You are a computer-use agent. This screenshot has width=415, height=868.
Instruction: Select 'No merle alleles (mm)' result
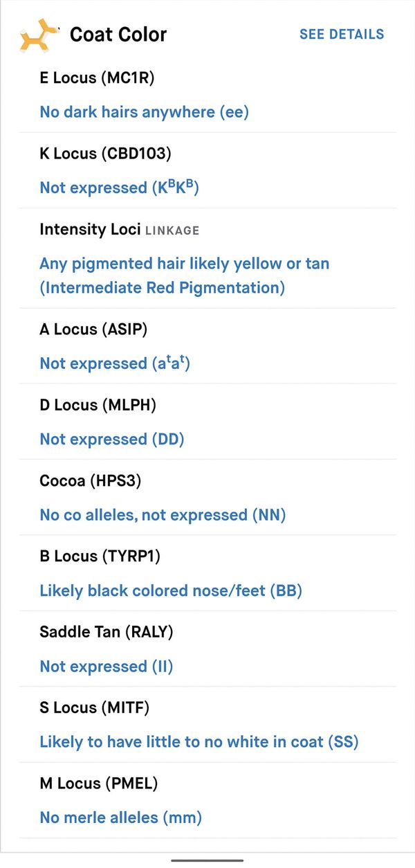(121, 817)
